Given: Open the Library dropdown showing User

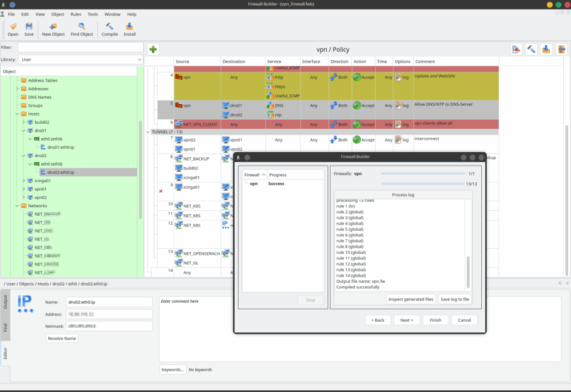Looking at the screenshot, I should 80,60.
